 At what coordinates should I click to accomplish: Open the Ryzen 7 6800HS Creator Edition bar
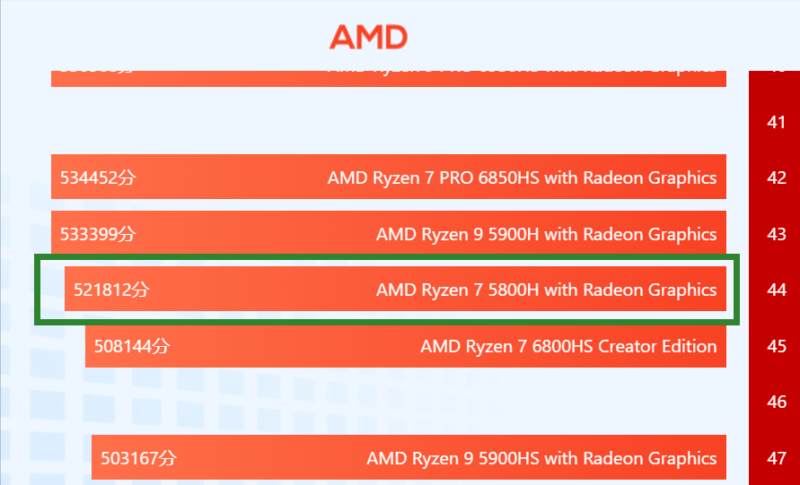[568, 346]
